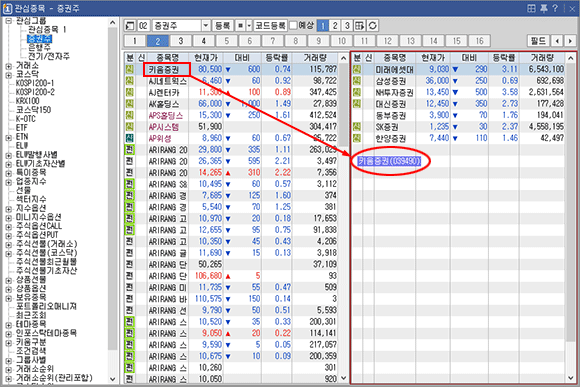
Task: Click the refresh icon in the toolbar
Action: (372, 26)
